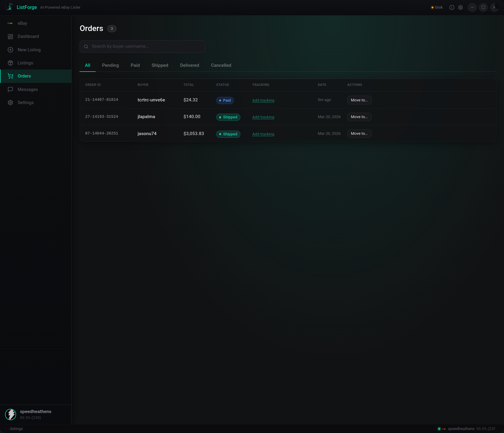
Task: Click the TOTAL column header
Action: [189, 85]
